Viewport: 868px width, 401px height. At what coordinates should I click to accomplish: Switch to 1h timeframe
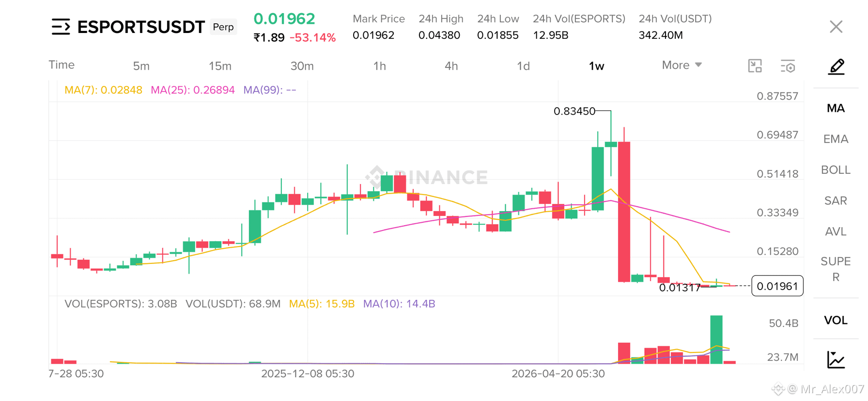point(379,66)
